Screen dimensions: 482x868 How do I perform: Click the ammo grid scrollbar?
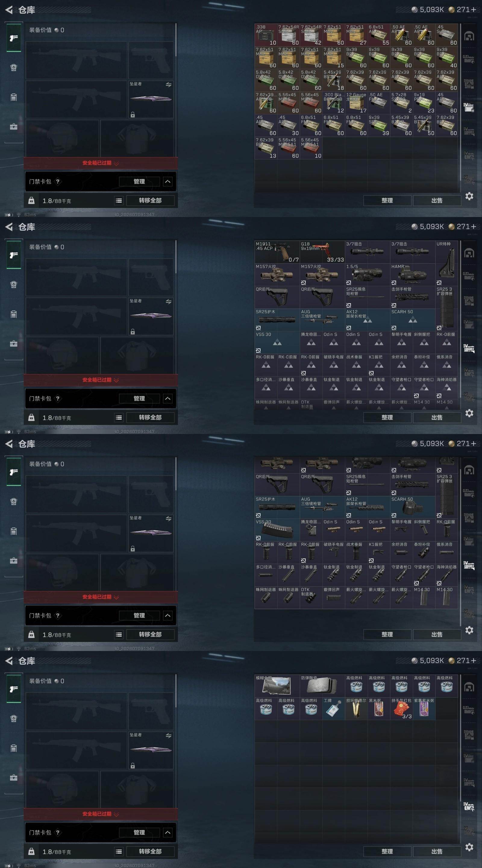click(460, 103)
